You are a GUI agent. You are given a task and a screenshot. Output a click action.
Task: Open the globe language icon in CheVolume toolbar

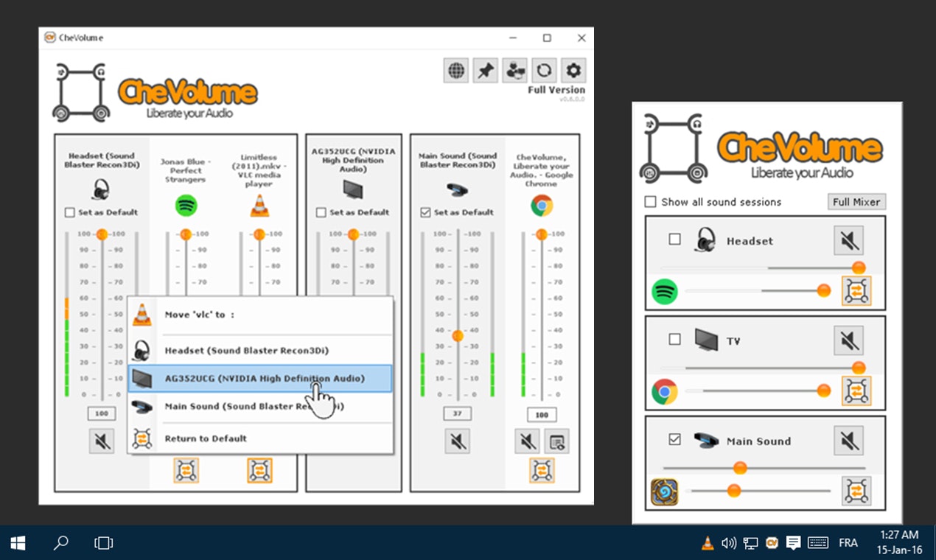(457, 71)
